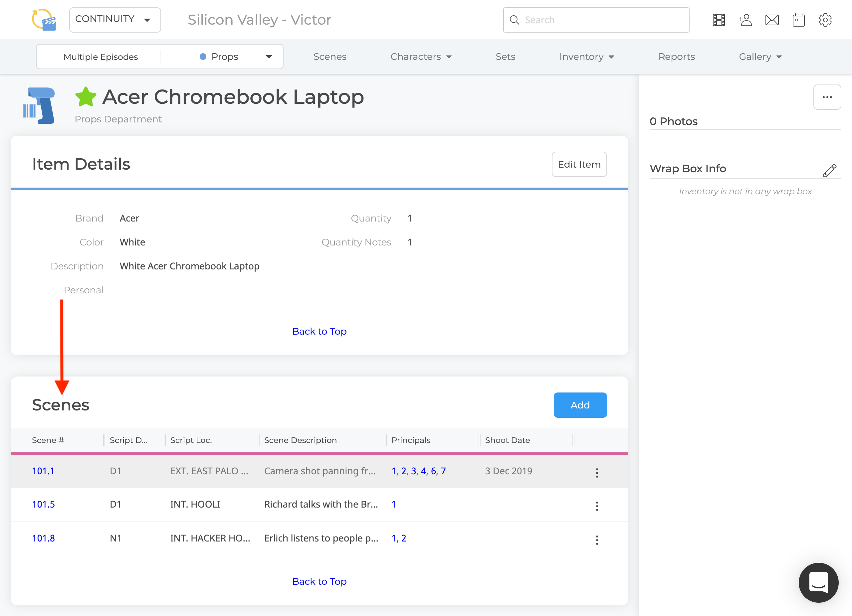Open the film strip icon in header

pyautogui.click(x=719, y=20)
